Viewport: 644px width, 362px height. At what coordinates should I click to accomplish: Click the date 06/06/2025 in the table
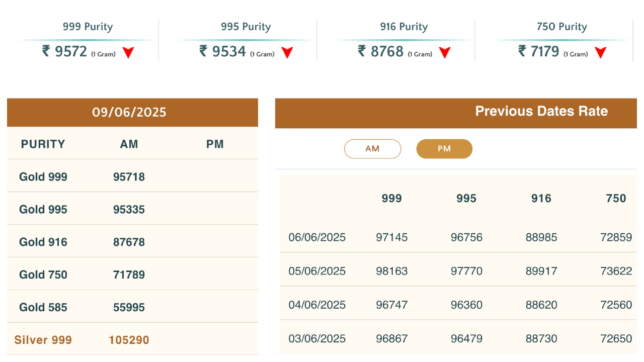click(x=316, y=237)
